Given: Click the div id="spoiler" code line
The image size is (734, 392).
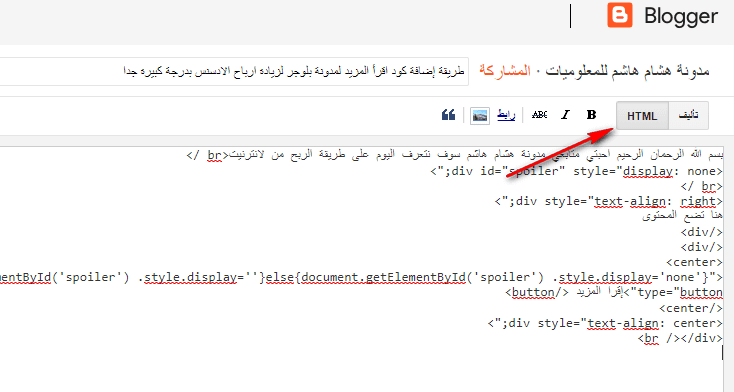Looking at the screenshot, I should pos(577,171).
